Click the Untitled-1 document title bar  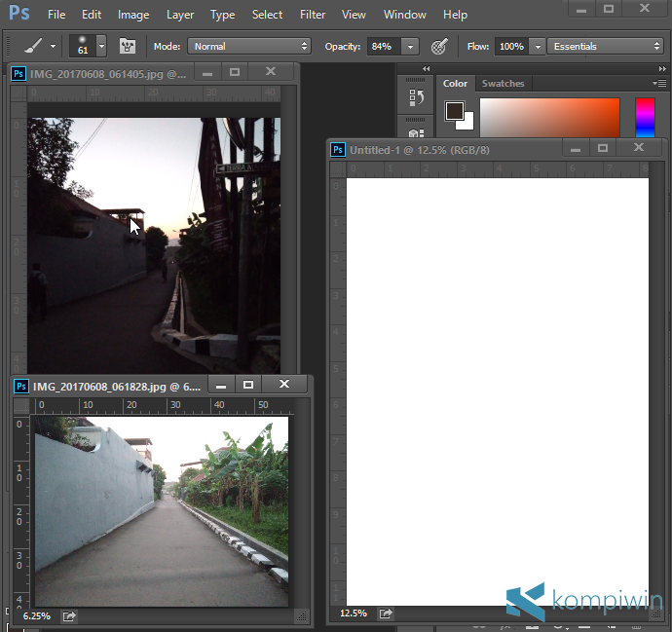(419, 150)
